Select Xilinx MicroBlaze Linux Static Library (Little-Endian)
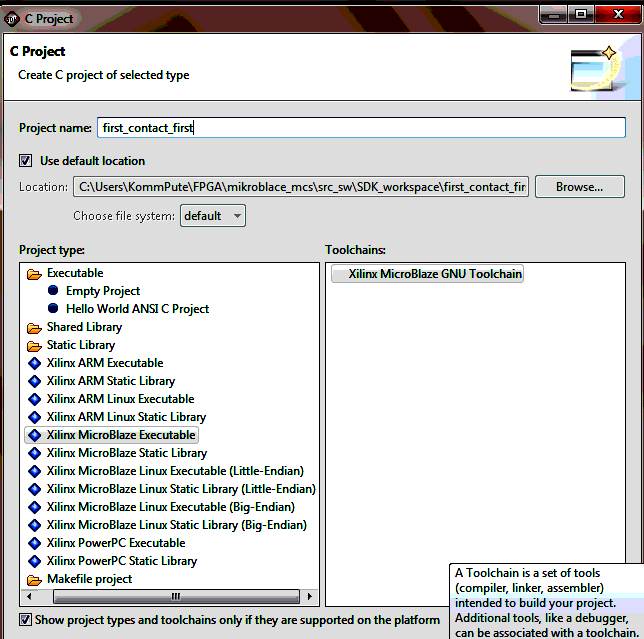Screen dimensions: 644x639 coord(181,489)
